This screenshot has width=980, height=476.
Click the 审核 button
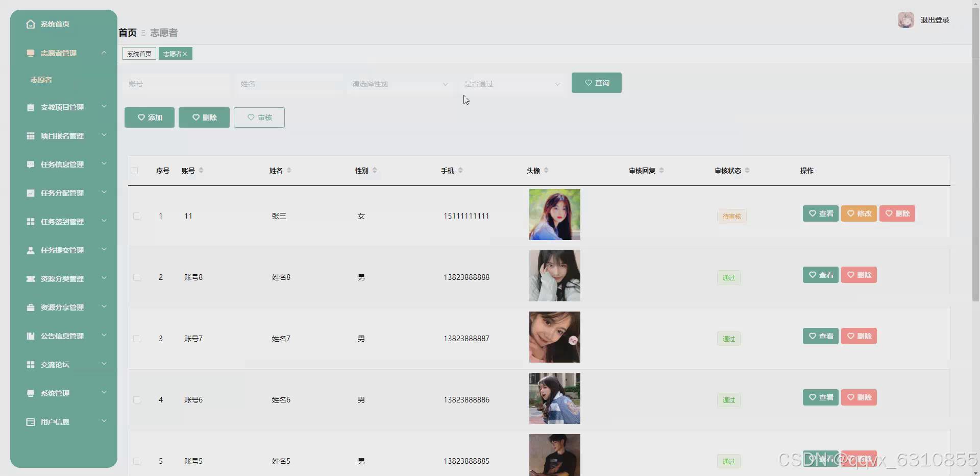259,117
